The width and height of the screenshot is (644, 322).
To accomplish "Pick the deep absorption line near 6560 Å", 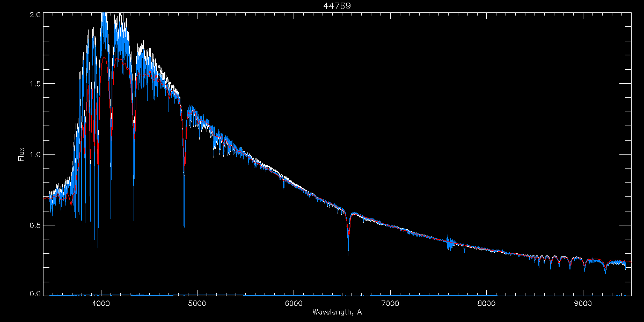I will pos(348,251).
